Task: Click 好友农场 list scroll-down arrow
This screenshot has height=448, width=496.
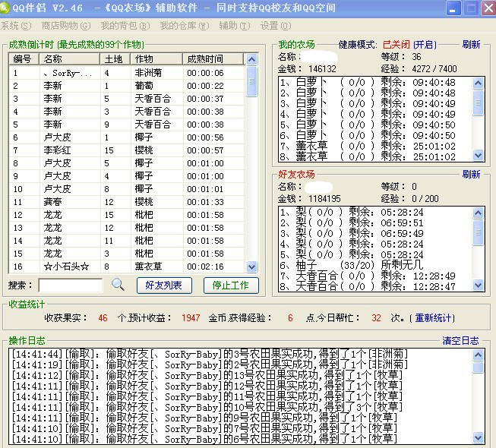Action: click(478, 285)
